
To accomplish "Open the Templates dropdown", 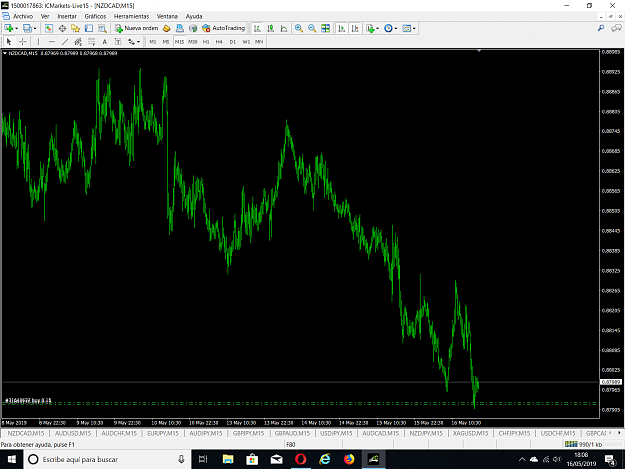I will tap(409, 28).
